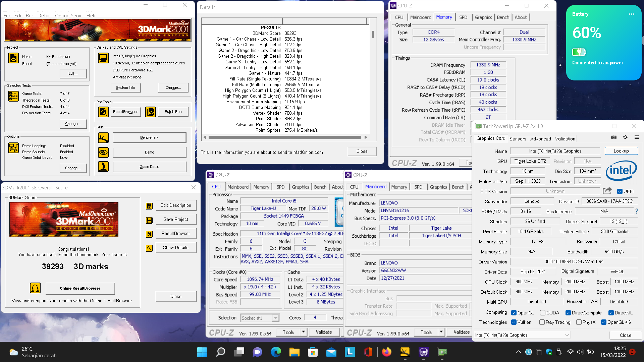Click the Edit... button in Project section
This screenshot has height=362, width=644.
point(73,74)
